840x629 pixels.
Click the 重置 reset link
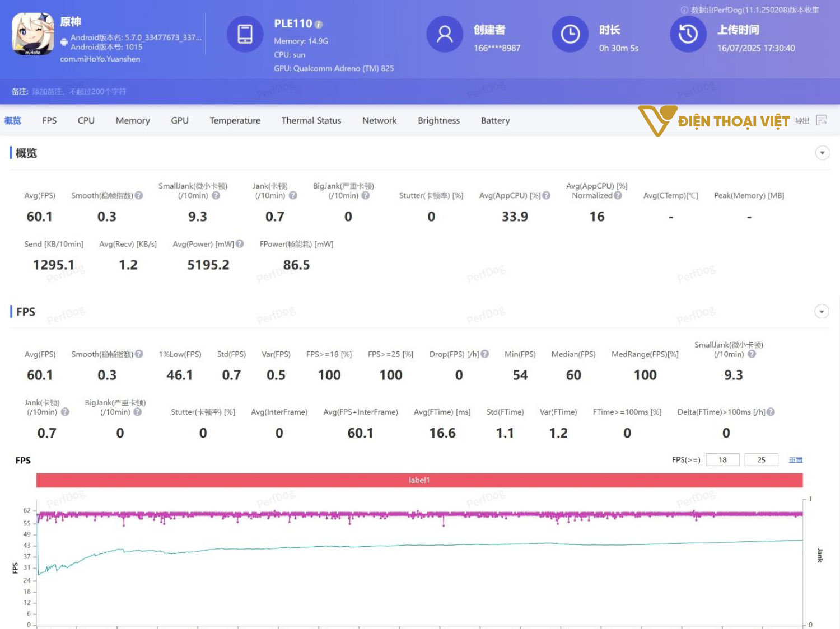pyautogui.click(x=795, y=460)
